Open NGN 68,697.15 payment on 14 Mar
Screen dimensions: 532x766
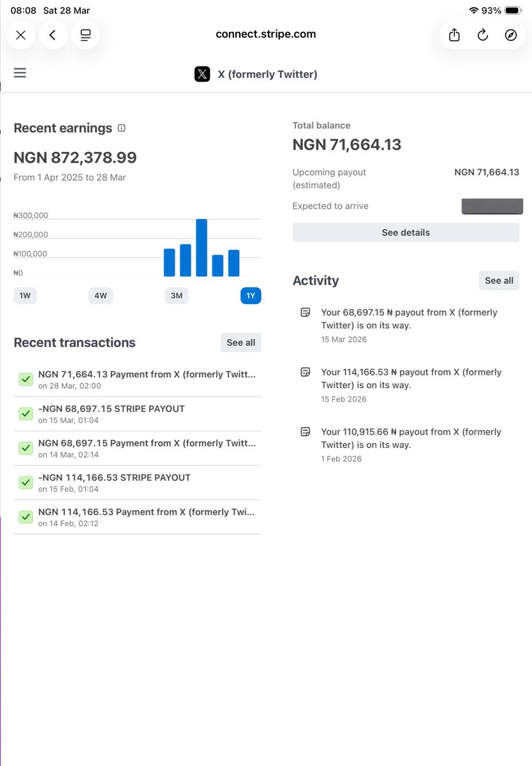[137, 449]
